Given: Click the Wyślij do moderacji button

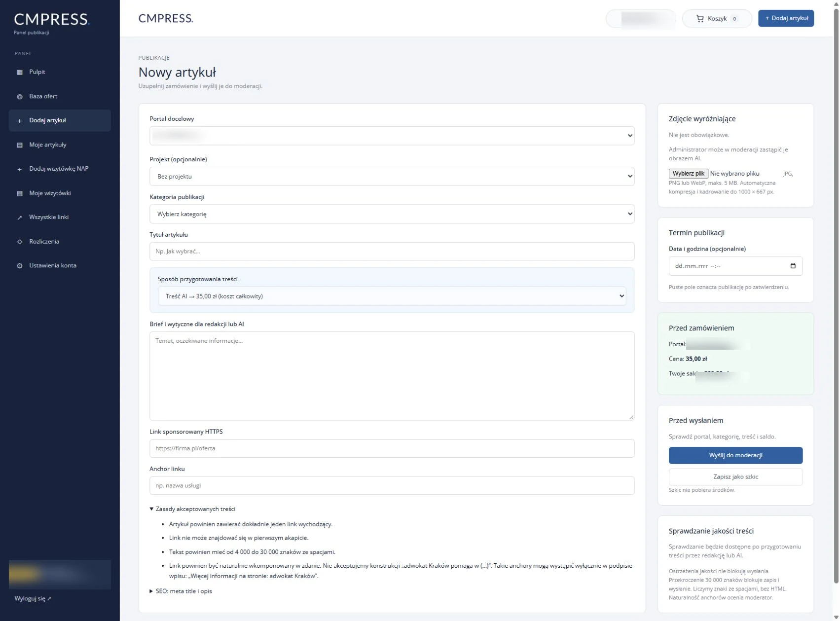Looking at the screenshot, I should [x=735, y=455].
